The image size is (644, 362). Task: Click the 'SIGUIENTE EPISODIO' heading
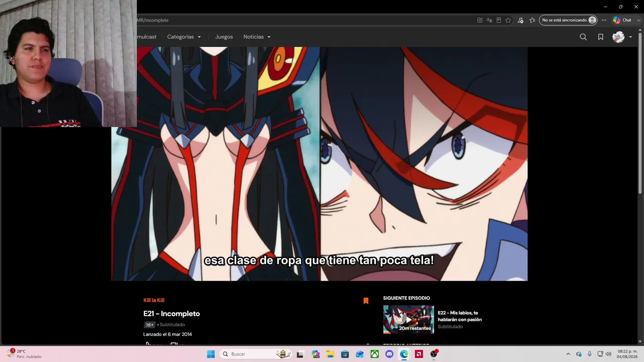407,298
